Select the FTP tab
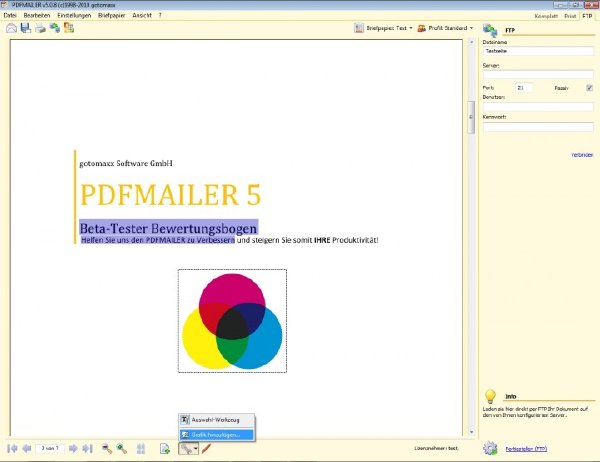 click(x=587, y=16)
